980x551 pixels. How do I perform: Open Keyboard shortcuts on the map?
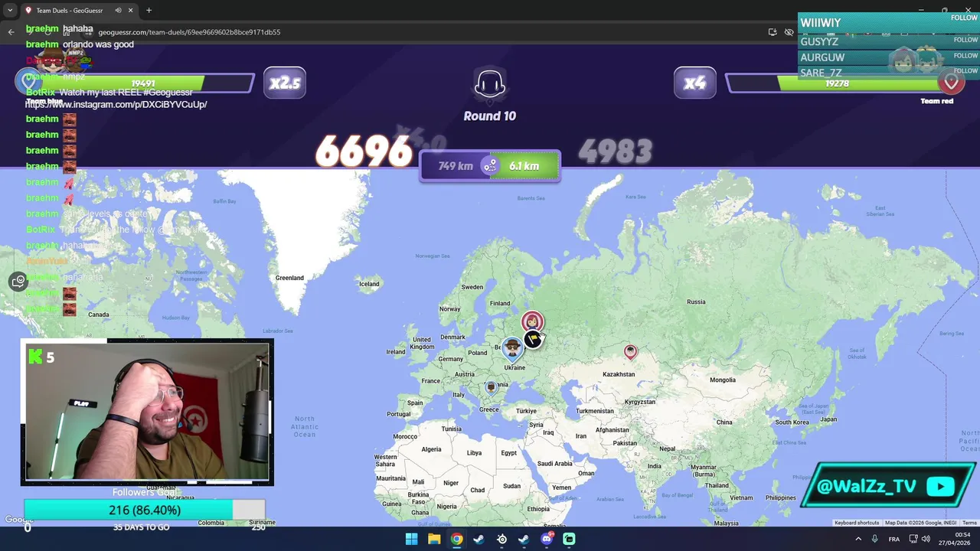[857, 523]
